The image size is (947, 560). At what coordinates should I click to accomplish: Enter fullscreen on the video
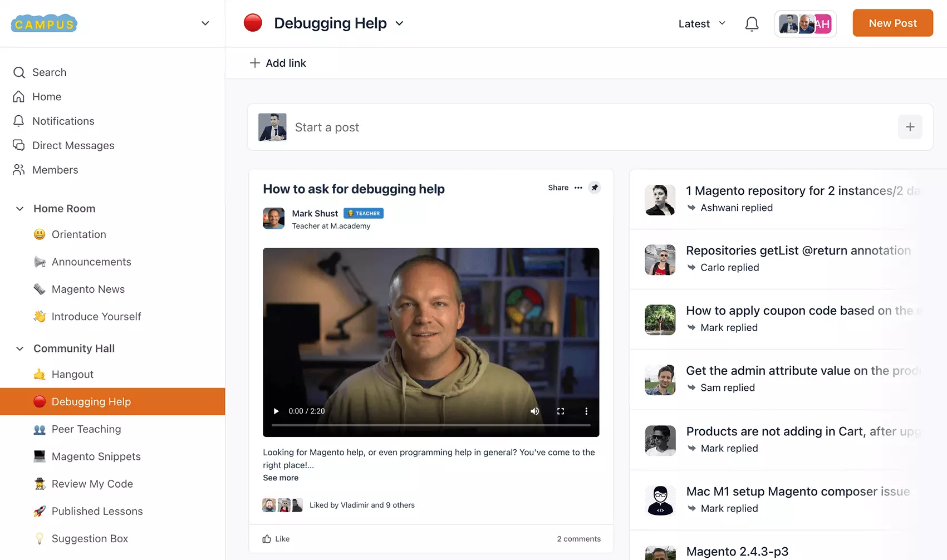561,411
